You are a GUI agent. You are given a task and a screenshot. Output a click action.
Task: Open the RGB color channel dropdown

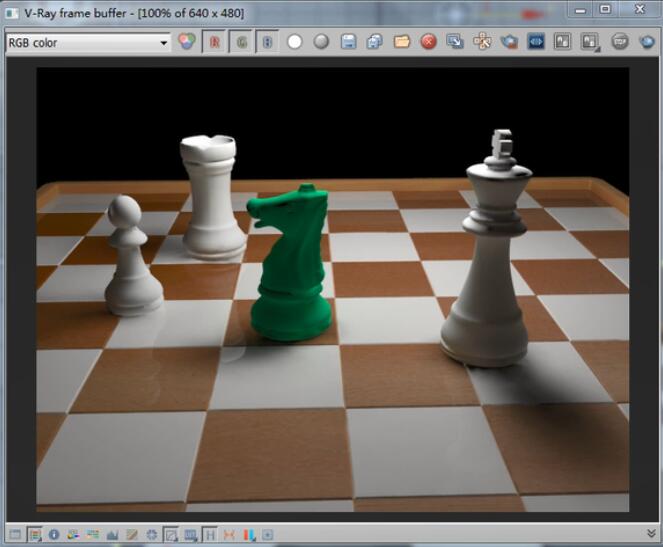pyautogui.click(x=88, y=43)
